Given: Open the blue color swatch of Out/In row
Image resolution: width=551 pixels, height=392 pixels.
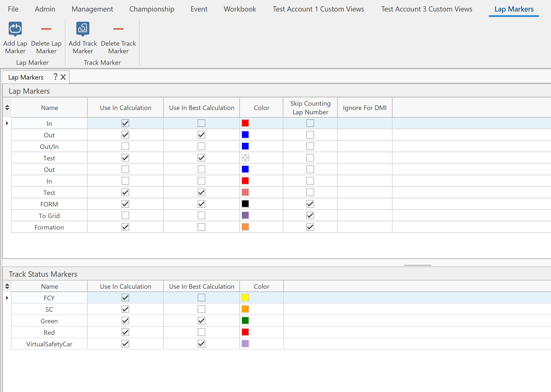Looking at the screenshot, I should point(245,146).
